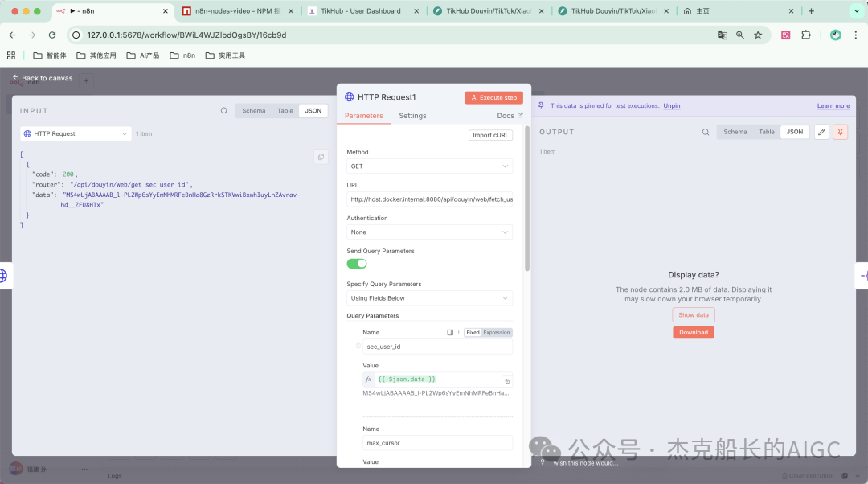Image resolution: width=868 pixels, height=484 pixels.
Task: Click the browser forward arrow
Action: tap(32, 35)
